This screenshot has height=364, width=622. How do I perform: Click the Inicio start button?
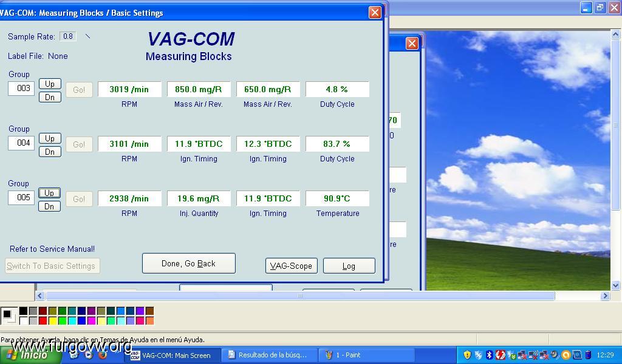pyautogui.click(x=30, y=355)
